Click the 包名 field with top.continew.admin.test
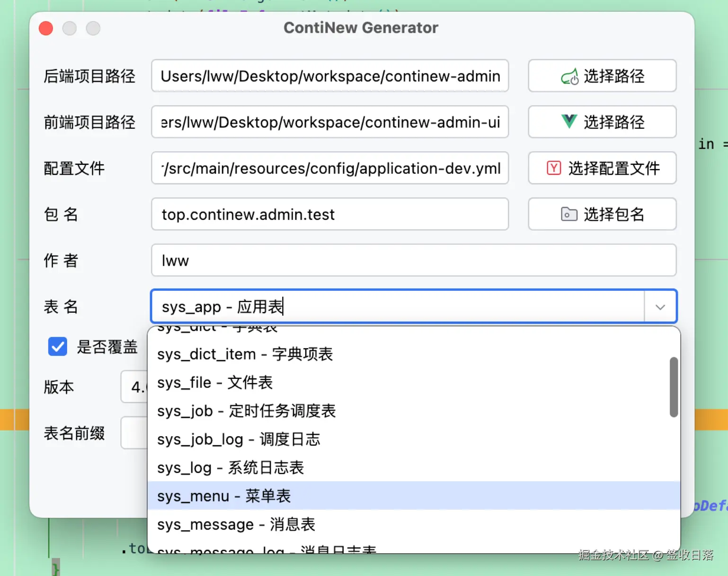728x576 pixels. [x=329, y=215]
